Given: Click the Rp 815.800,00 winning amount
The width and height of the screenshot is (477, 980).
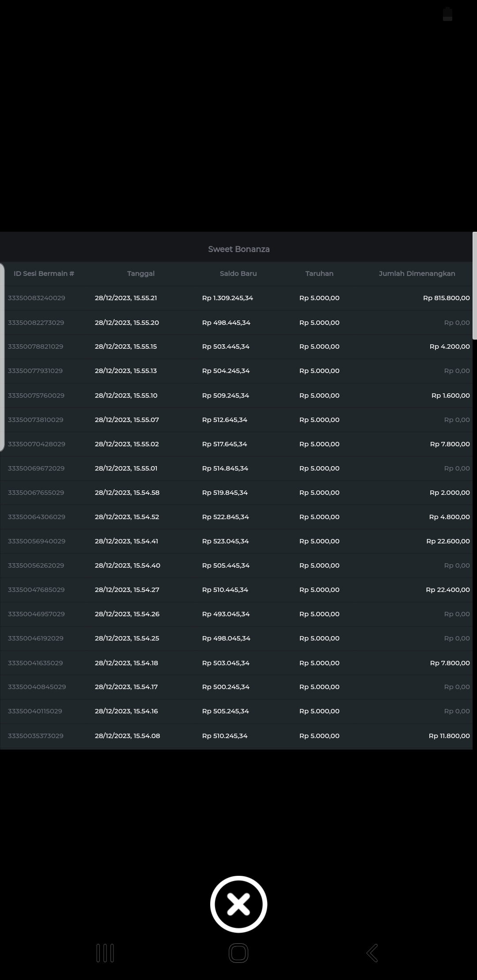Looking at the screenshot, I should click(x=446, y=298).
